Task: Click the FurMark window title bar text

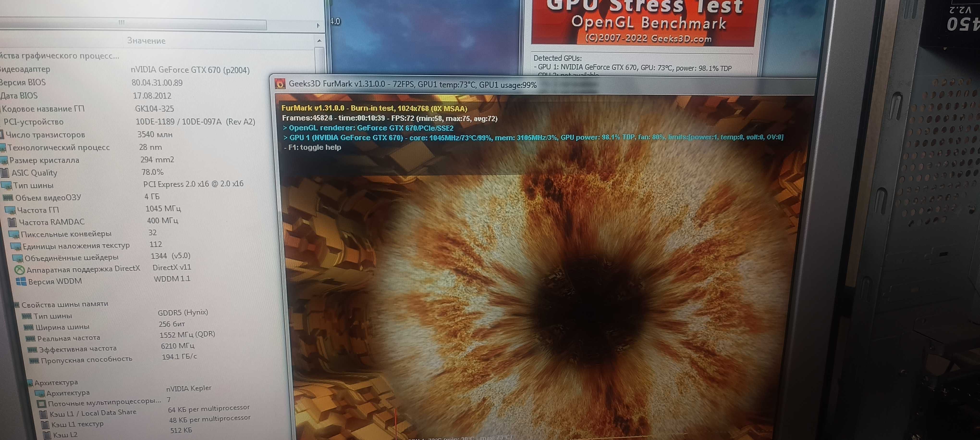Action: pyautogui.click(x=412, y=84)
